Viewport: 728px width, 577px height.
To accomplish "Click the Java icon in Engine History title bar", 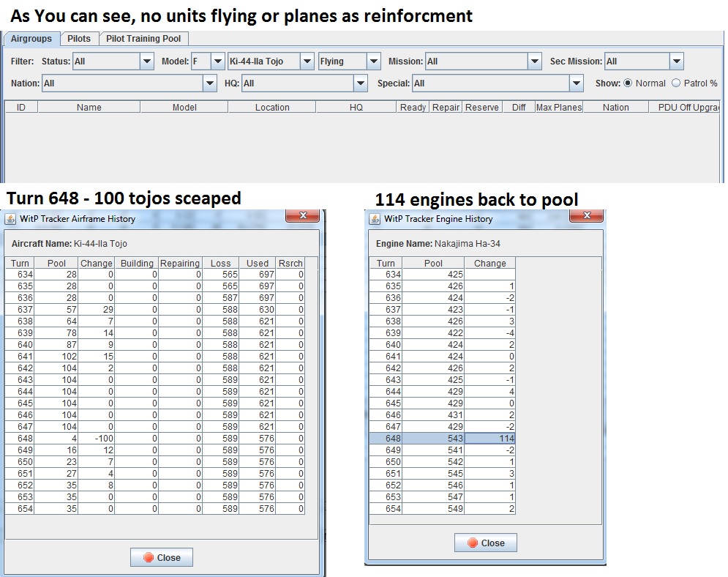I will (x=375, y=219).
